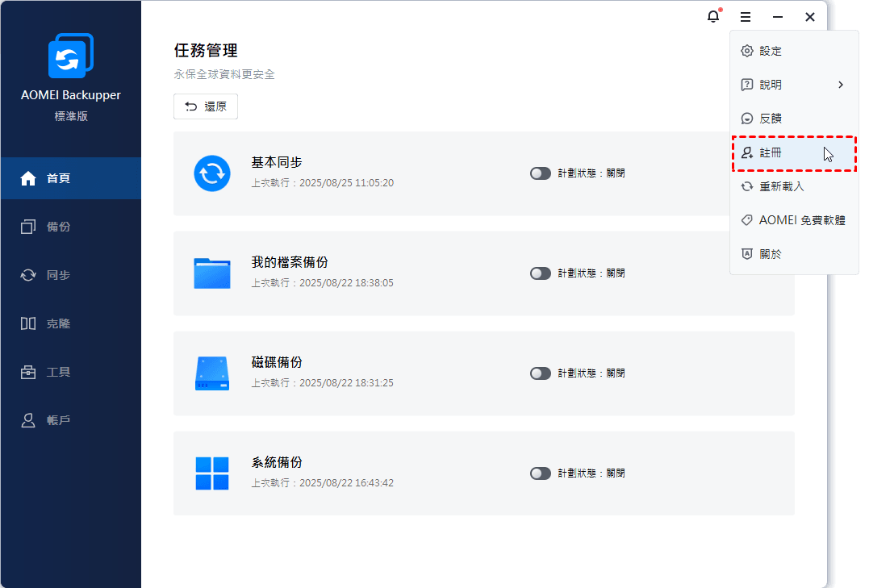Open the 備份 backup sidebar section

pos(71,227)
